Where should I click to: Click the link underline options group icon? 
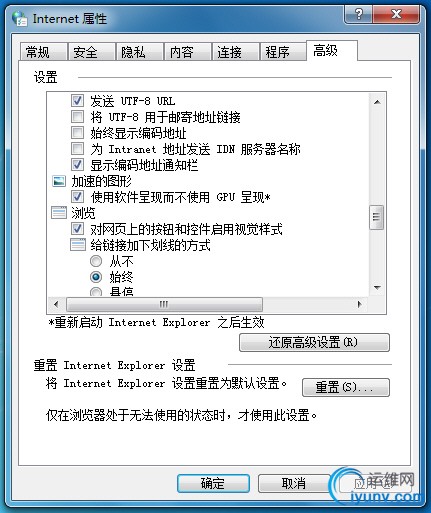78,245
